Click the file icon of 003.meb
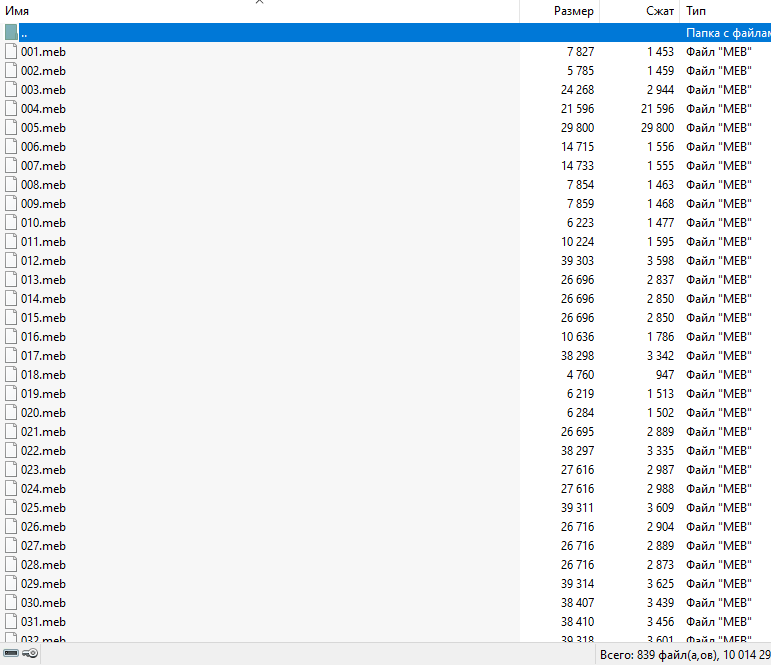Viewport: 771px width, 665px height. coord(11,90)
